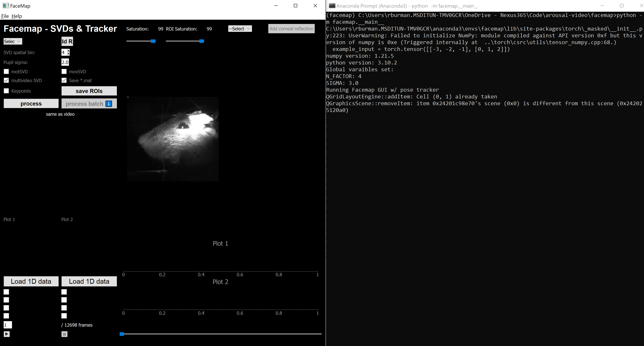This screenshot has height=346, width=644.
Task: Enable the Keypoints checkbox
Action: [x=6, y=91]
